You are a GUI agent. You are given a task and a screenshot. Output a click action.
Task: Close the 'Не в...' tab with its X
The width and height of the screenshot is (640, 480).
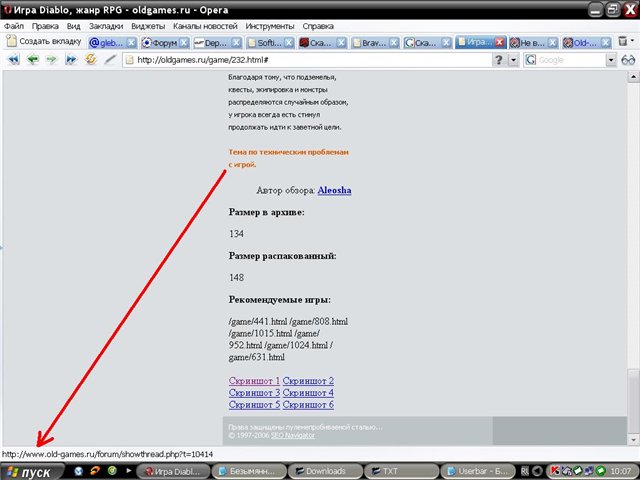click(x=553, y=42)
